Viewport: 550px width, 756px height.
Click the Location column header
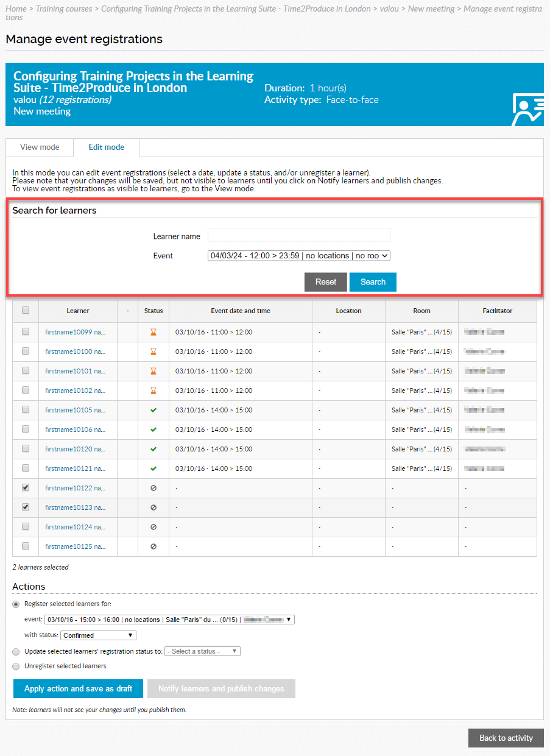348,311
